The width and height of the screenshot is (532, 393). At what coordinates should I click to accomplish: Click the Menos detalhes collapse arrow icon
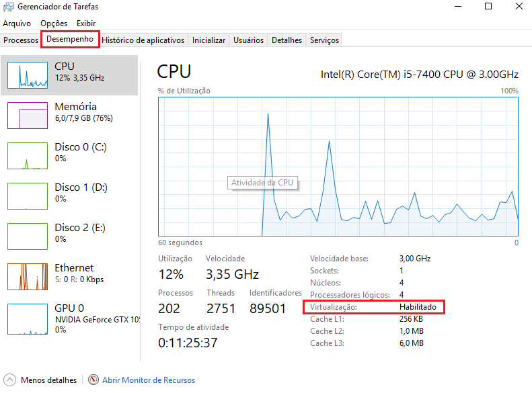[9, 380]
